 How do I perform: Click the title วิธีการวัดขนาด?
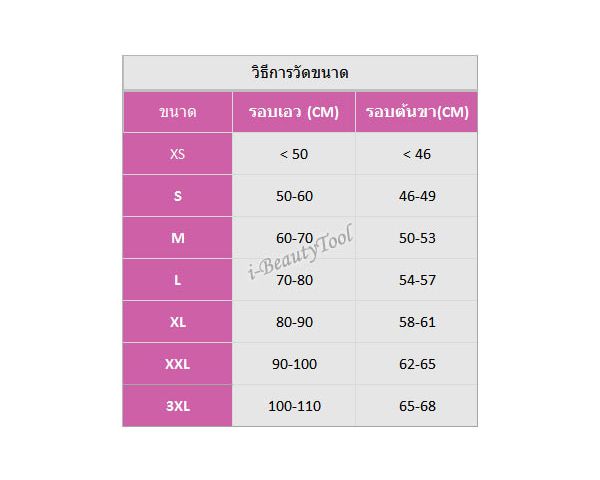300,72
